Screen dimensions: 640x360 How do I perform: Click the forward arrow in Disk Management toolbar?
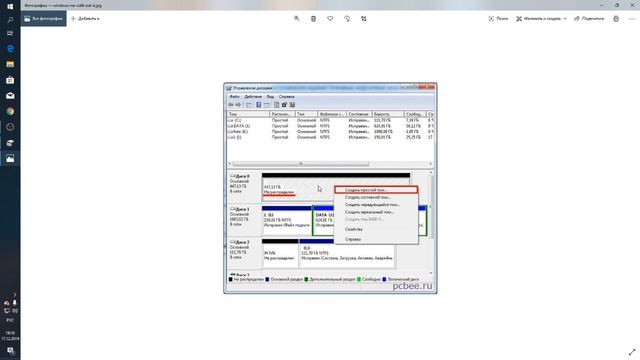coord(238,105)
